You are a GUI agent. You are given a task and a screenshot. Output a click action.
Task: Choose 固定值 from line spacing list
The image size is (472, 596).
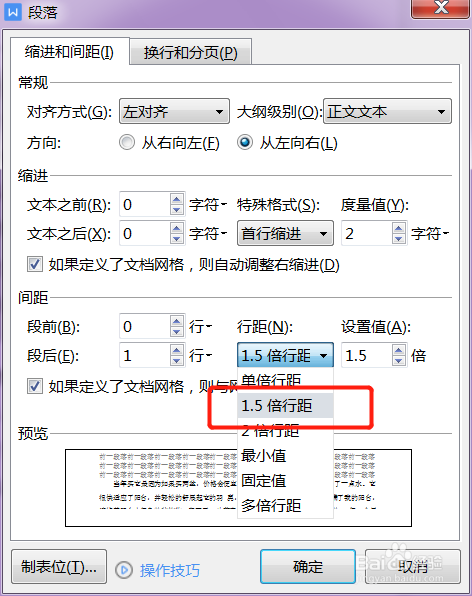(285, 480)
